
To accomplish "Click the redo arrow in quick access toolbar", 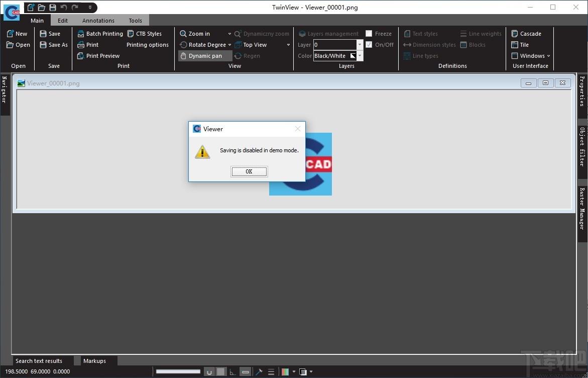I will (x=75, y=7).
